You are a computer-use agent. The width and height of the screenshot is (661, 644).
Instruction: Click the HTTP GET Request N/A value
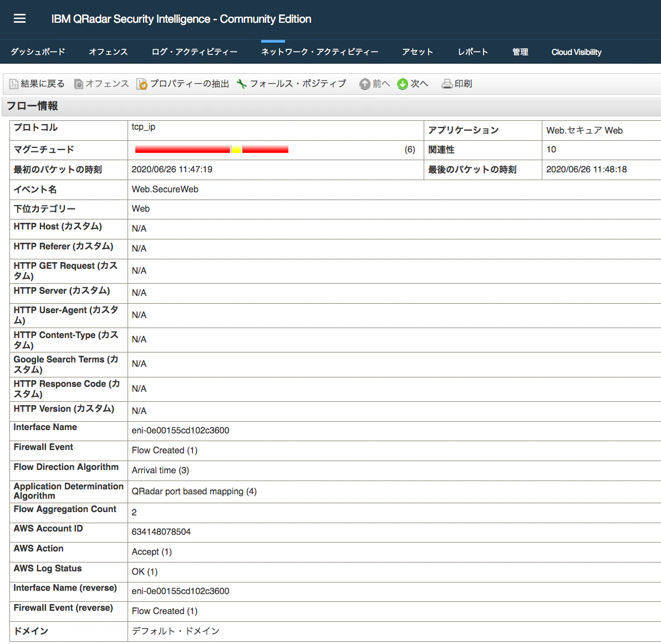pyautogui.click(x=139, y=271)
